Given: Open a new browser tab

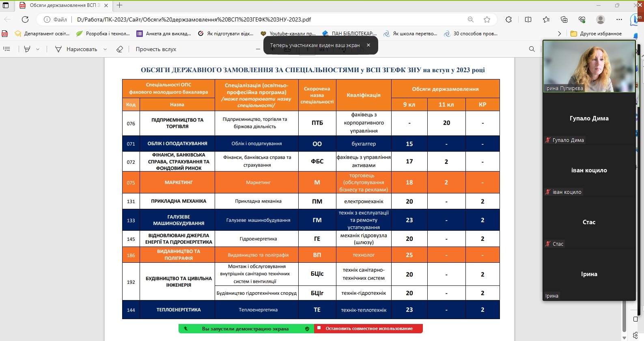Looking at the screenshot, I should (120, 5).
